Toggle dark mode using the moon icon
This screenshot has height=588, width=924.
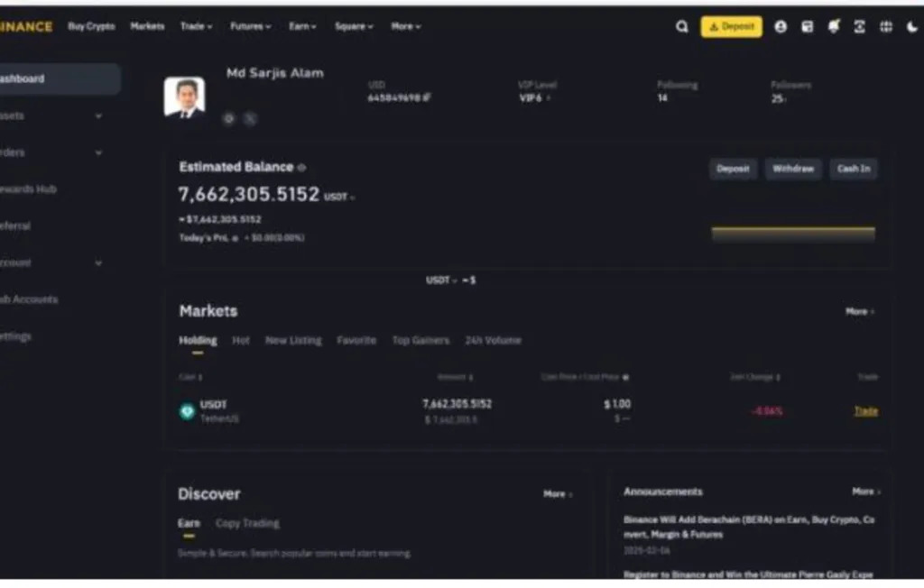pyautogui.click(x=911, y=27)
